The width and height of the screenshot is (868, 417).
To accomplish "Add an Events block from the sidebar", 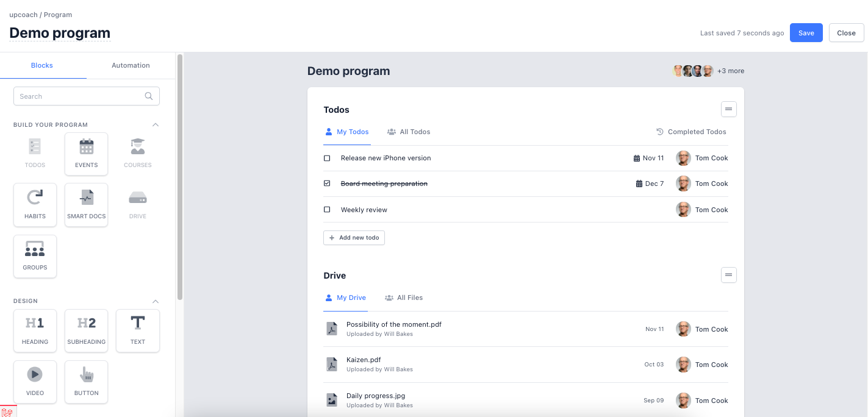I will [x=86, y=153].
